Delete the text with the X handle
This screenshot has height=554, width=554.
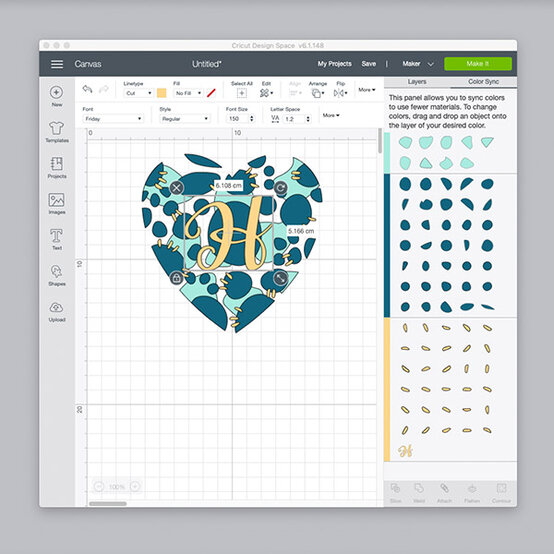point(176,188)
